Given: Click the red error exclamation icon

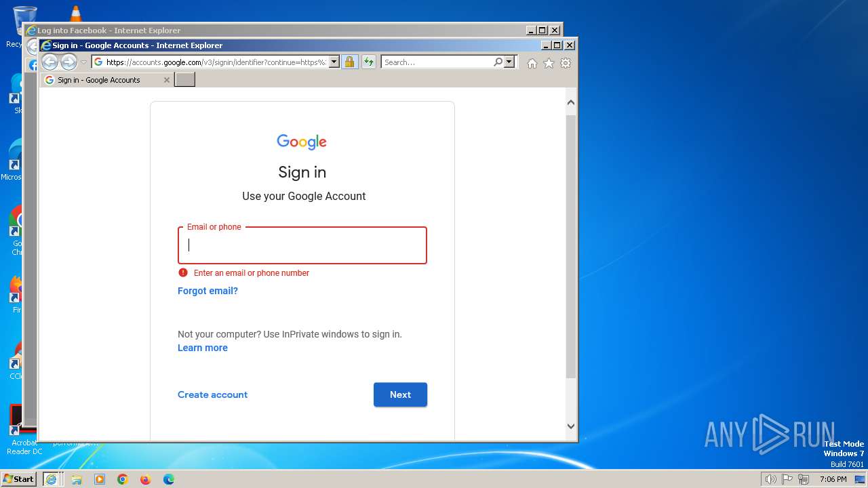Looking at the screenshot, I should [x=182, y=272].
